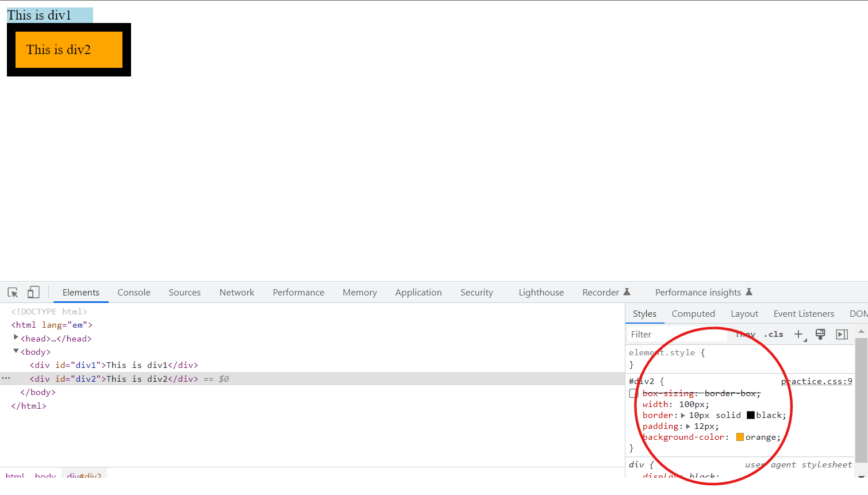Click the width property name
Viewport: 868px width, 495px height.
pyautogui.click(x=655, y=404)
